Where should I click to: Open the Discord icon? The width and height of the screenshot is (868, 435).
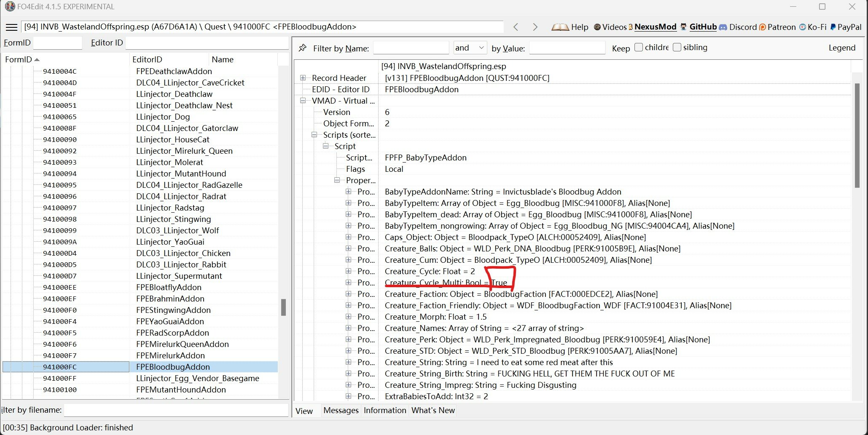pos(724,27)
